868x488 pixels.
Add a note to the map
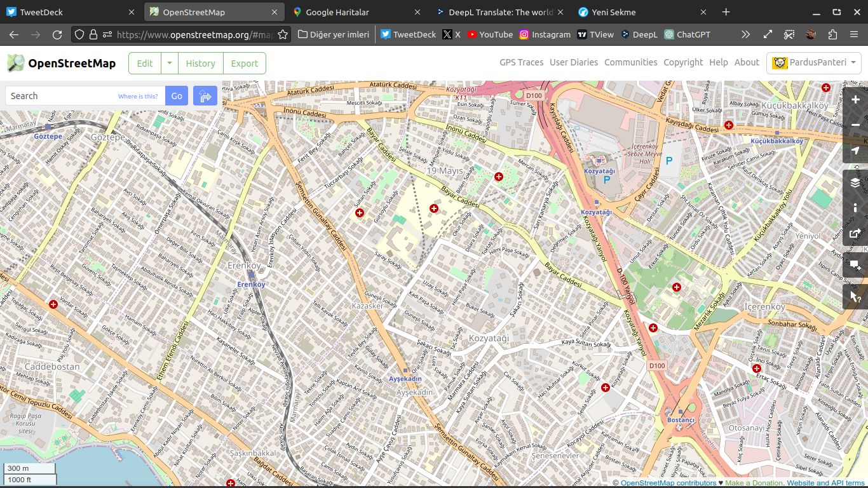point(855,265)
